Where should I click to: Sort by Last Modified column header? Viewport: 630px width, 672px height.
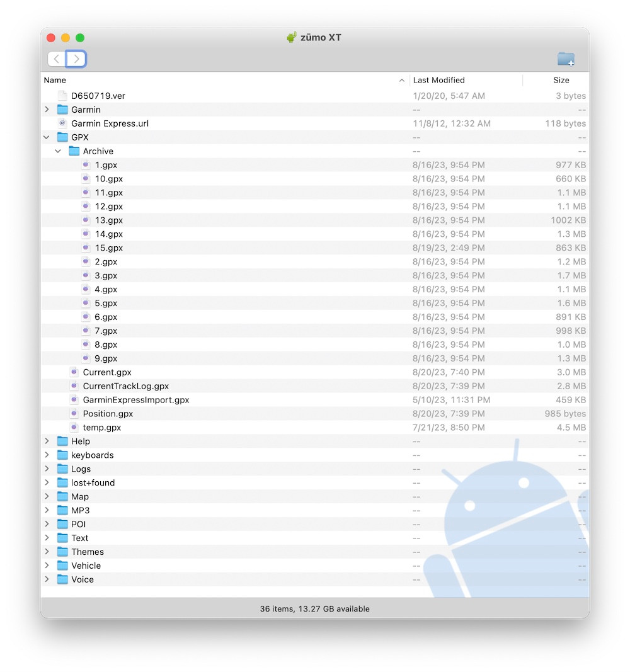click(466, 80)
